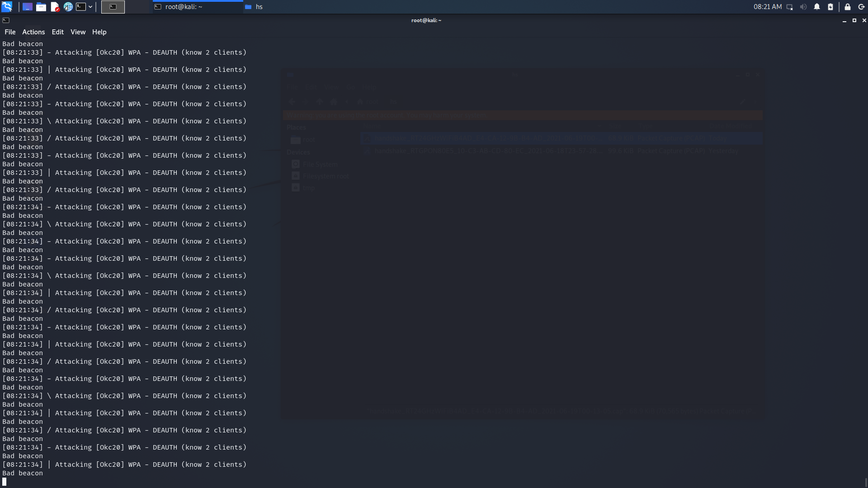
Task: Open the Help menu
Action: coord(99,32)
